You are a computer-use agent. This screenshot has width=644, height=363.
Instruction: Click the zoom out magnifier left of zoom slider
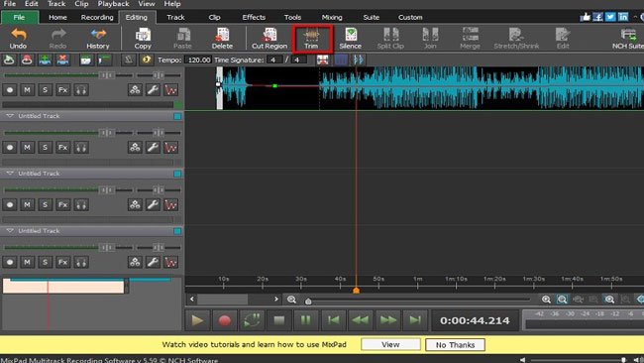point(291,300)
